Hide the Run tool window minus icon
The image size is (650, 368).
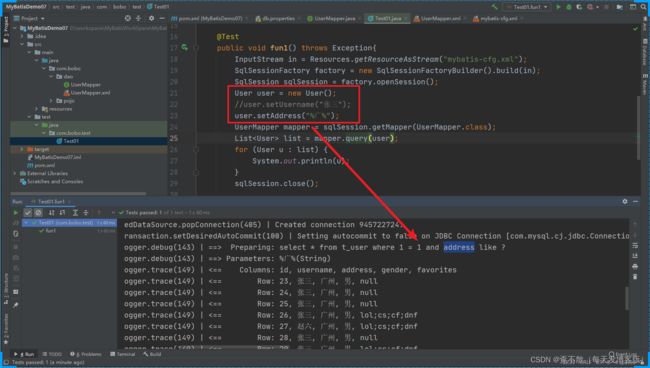[x=635, y=201]
